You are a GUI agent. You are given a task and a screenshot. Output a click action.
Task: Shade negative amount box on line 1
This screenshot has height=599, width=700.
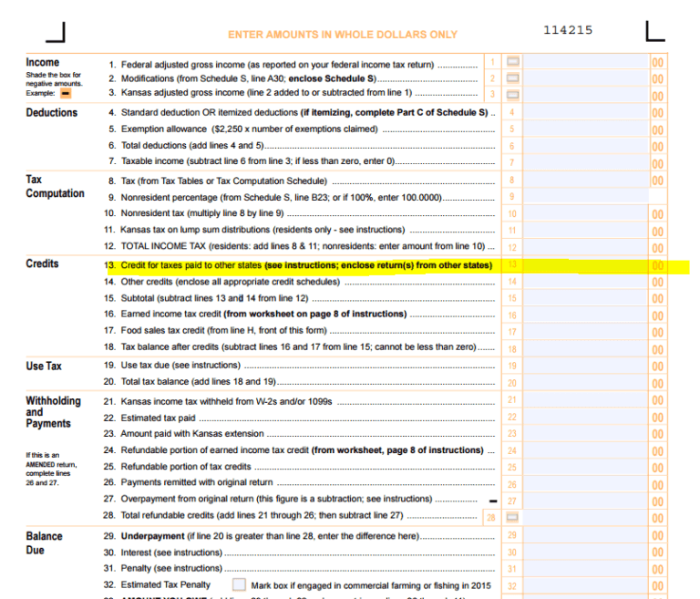point(512,63)
